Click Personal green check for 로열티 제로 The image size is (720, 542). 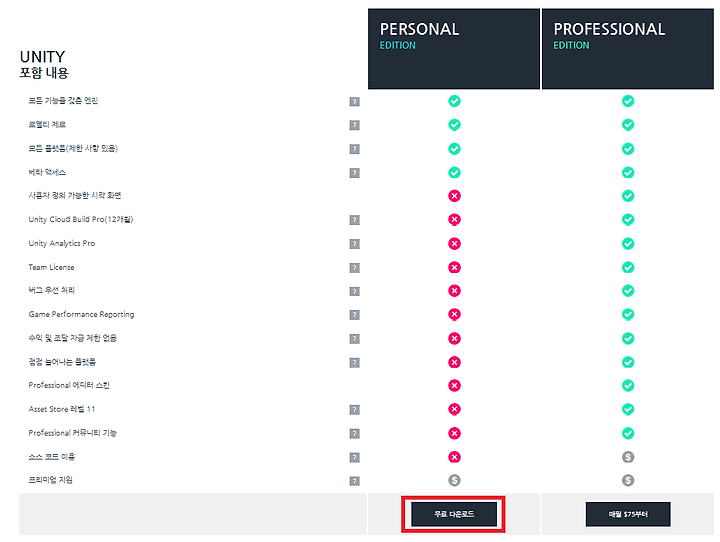click(x=454, y=125)
